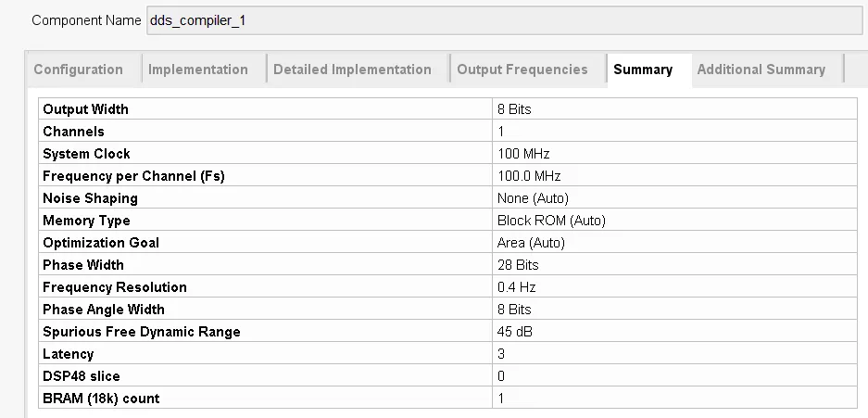Click the Channels row label

coord(74,132)
